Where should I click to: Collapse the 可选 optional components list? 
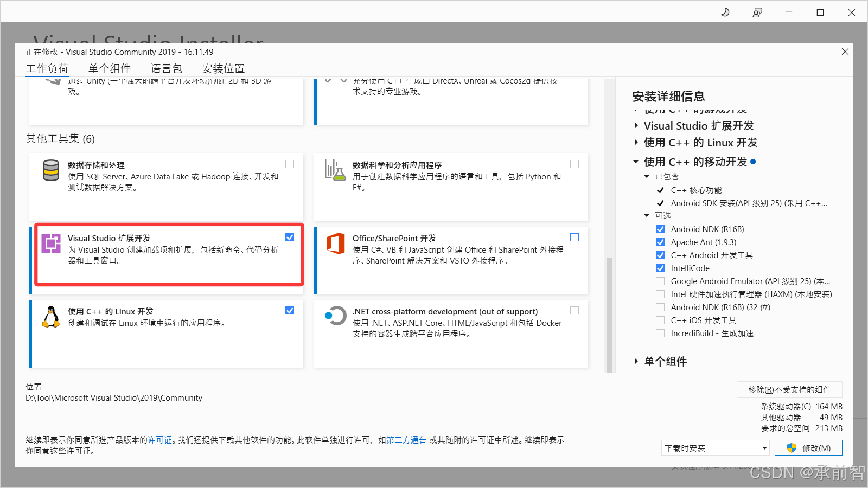[x=647, y=215]
